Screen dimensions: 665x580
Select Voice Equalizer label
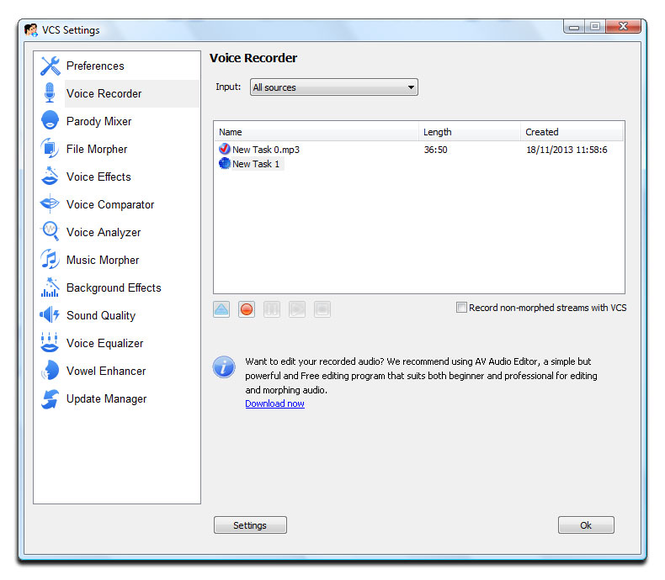(x=105, y=343)
